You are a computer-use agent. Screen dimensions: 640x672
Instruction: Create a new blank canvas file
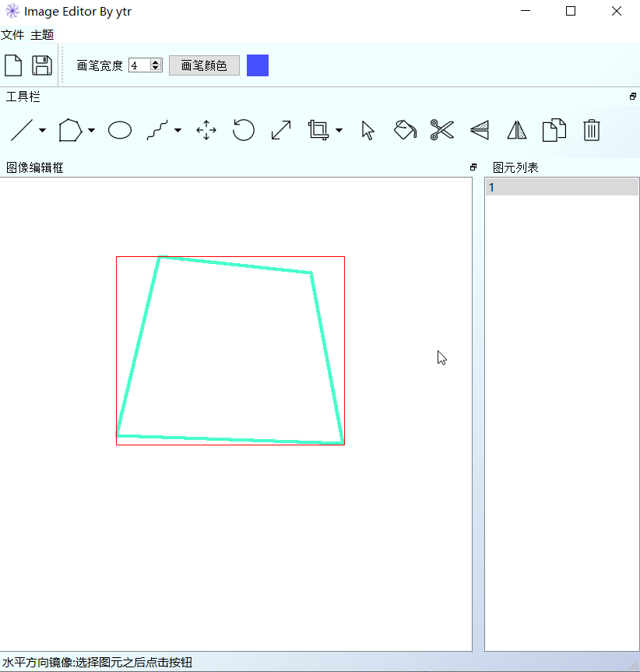click(13, 65)
